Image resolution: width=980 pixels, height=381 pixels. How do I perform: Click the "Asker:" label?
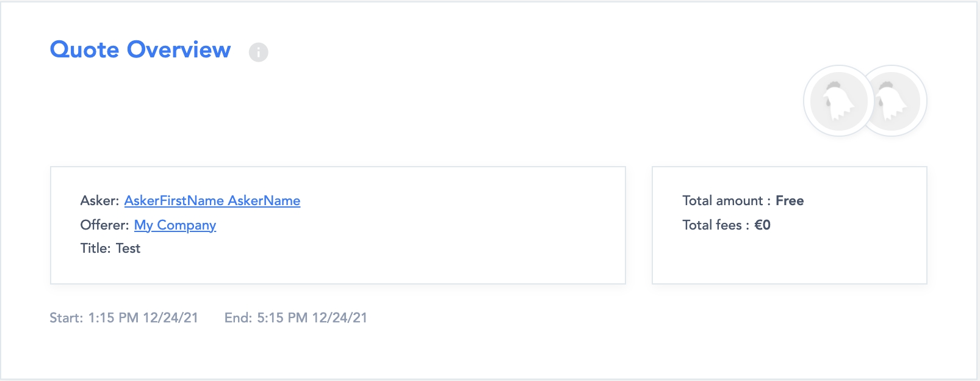tap(99, 201)
